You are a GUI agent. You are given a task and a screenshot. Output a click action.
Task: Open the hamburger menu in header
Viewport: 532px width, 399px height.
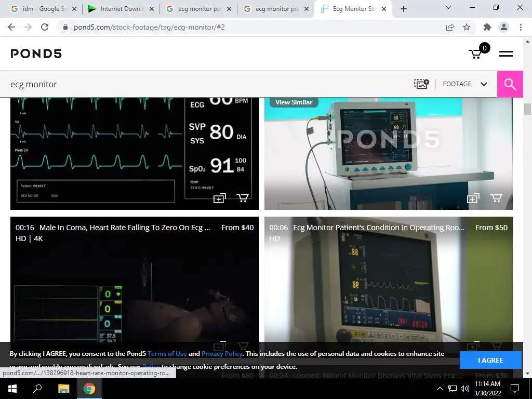tap(506, 54)
